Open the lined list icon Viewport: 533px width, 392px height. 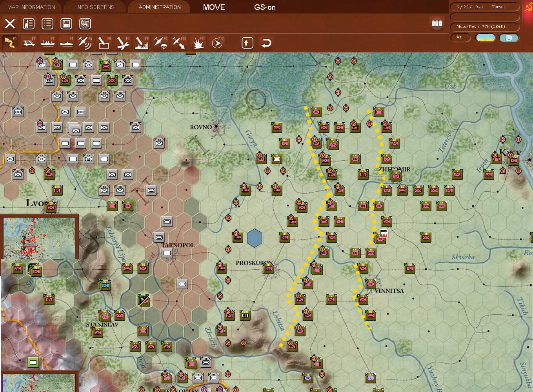point(47,24)
